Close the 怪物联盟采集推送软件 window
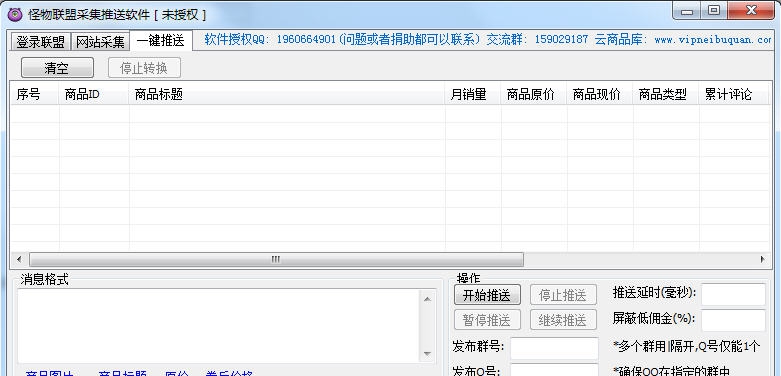This screenshot has width=781, height=376. click(x=752, y=11)
